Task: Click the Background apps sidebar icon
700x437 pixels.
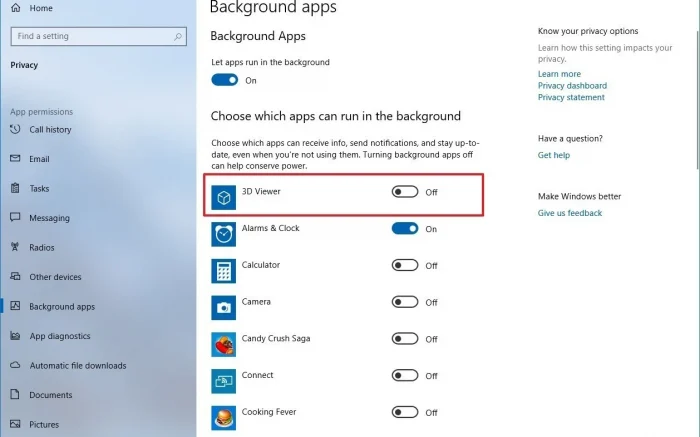Action: [x=15, y=306]
